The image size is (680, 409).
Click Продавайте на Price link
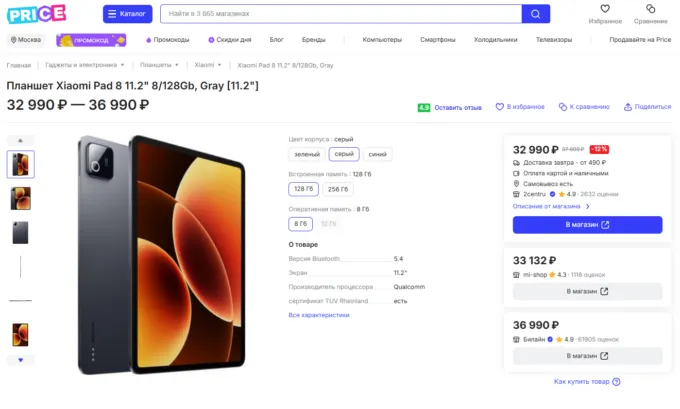[x=640, y=39]
